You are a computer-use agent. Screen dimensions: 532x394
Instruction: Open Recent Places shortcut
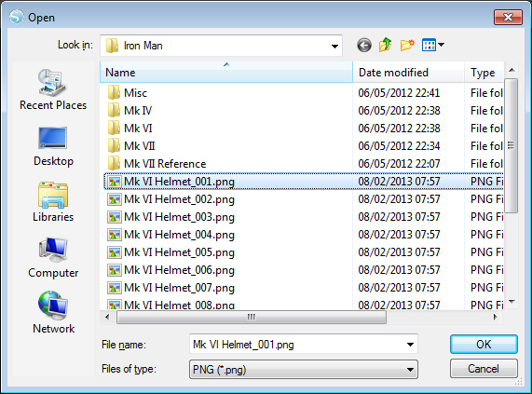(x=53, y=89)
